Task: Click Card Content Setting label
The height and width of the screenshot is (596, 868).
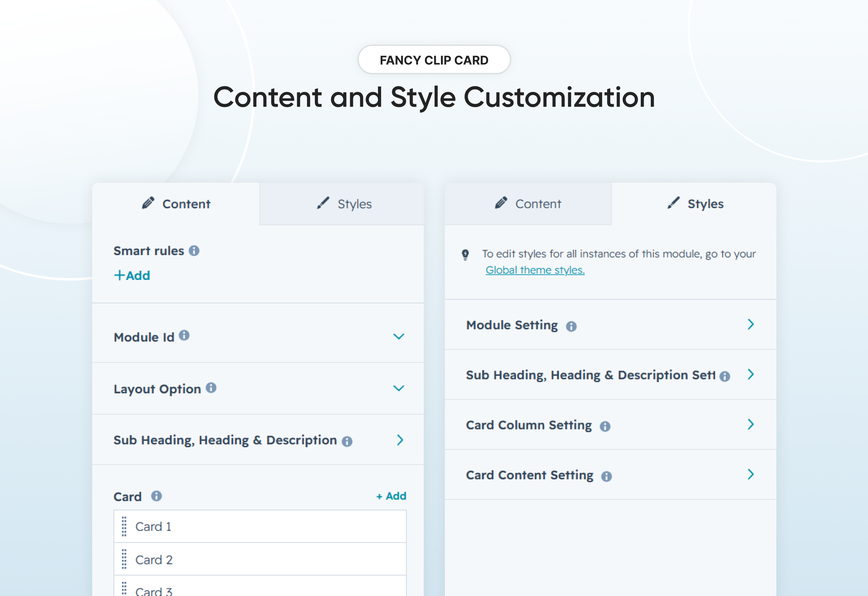Action: tap(530, 475)
